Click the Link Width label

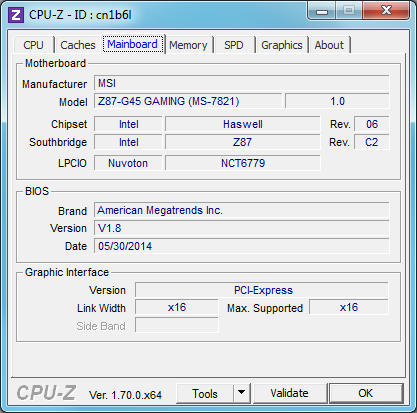click(x=101, y=308)
